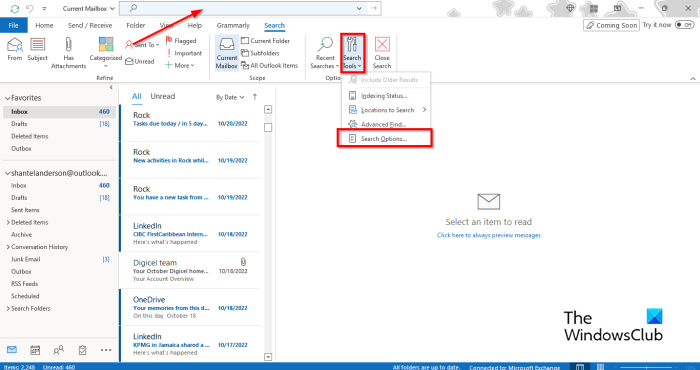
Task: Click message list scrollbar down arrow
Action: [268, 357]
